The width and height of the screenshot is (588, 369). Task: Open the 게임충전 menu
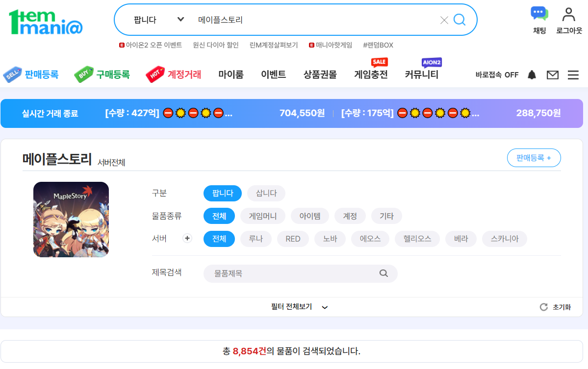[x=371, y=74]
